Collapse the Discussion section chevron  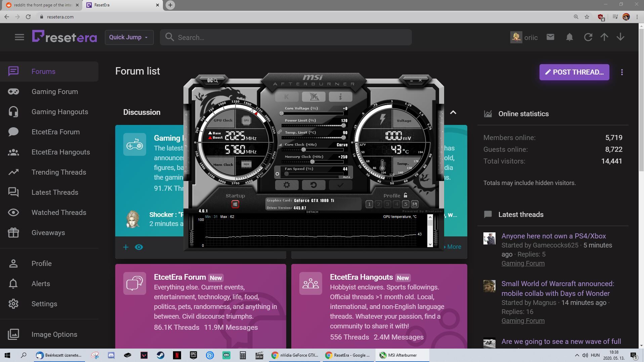[453, 112]
